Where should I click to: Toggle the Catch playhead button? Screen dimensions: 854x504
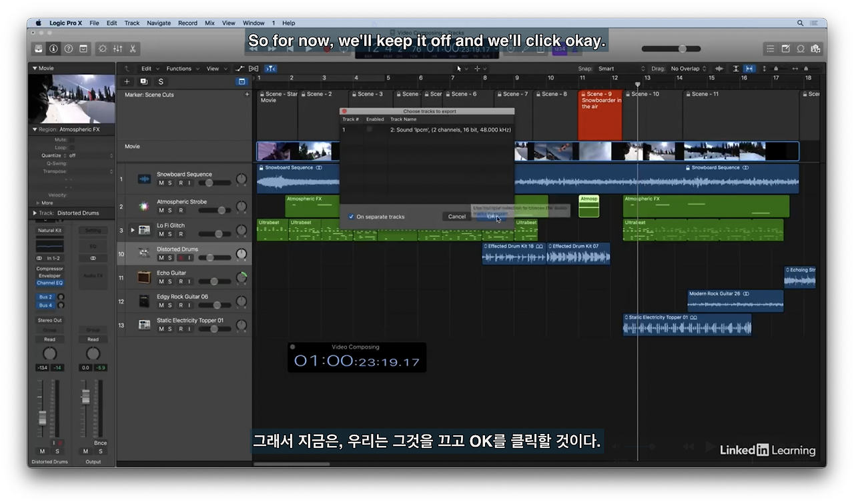(x=270, y=68)
